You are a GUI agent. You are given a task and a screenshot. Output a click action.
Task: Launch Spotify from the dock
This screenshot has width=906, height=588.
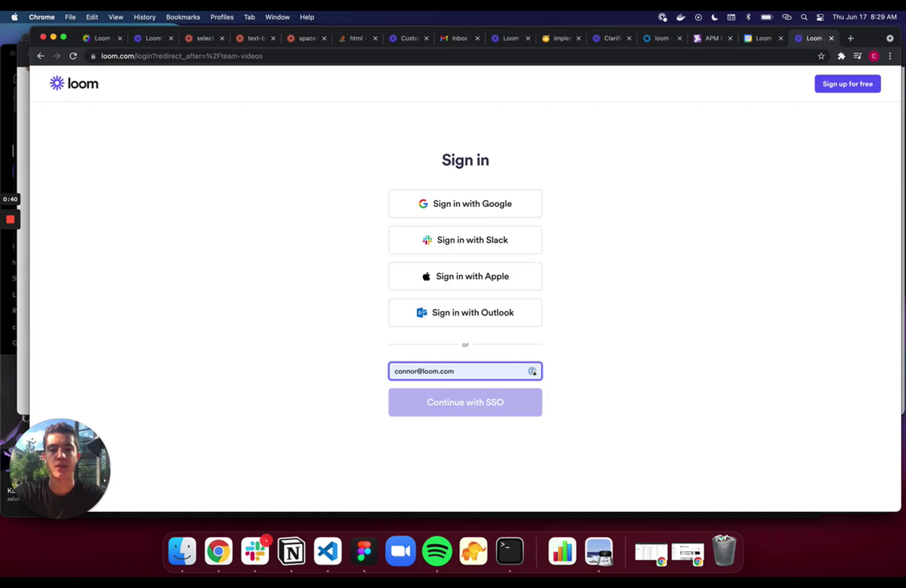(437, 551)
